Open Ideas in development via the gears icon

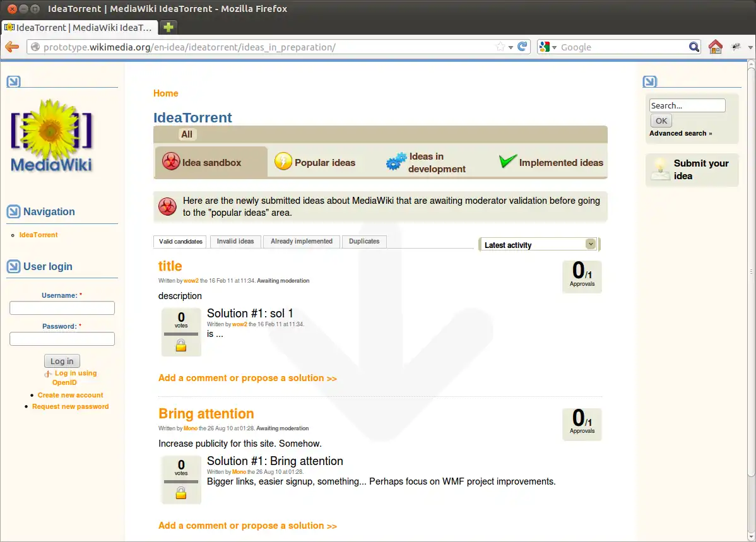(x=394, y=162)
